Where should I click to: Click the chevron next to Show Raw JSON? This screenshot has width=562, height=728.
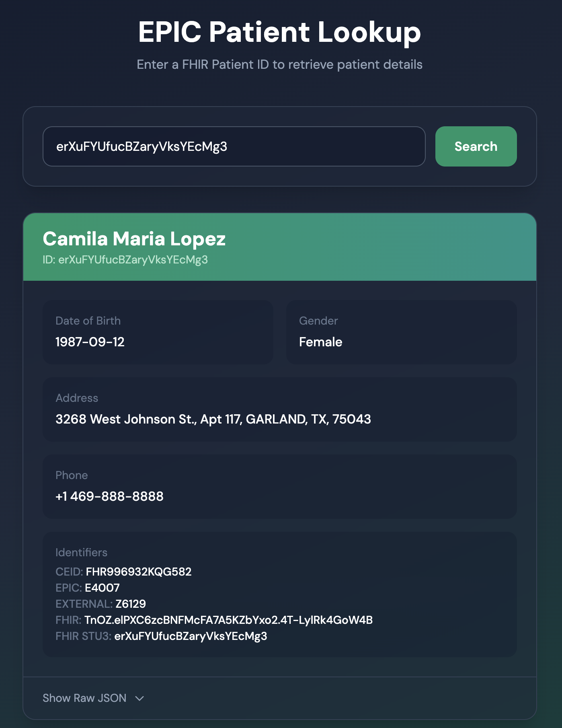(x=139, y=698)
